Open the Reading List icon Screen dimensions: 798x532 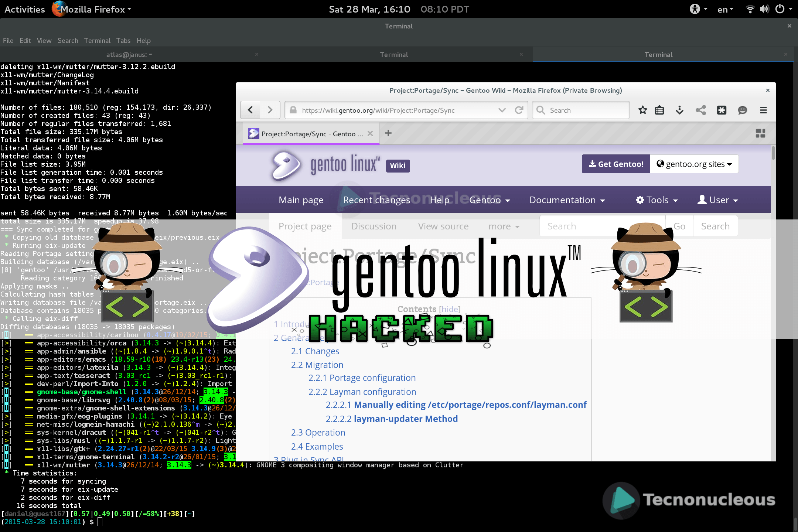[659, 110]
